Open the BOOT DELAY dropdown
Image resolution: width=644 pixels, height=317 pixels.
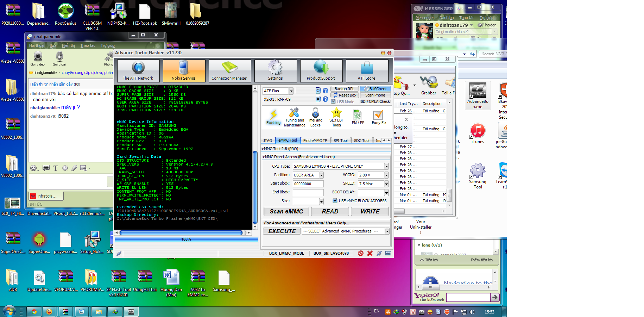(x=386, y=193)
